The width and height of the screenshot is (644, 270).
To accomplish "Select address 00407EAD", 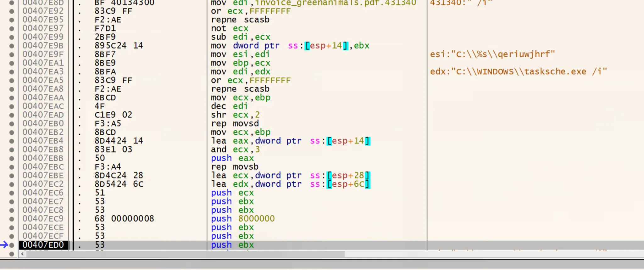I will point(43,115).
